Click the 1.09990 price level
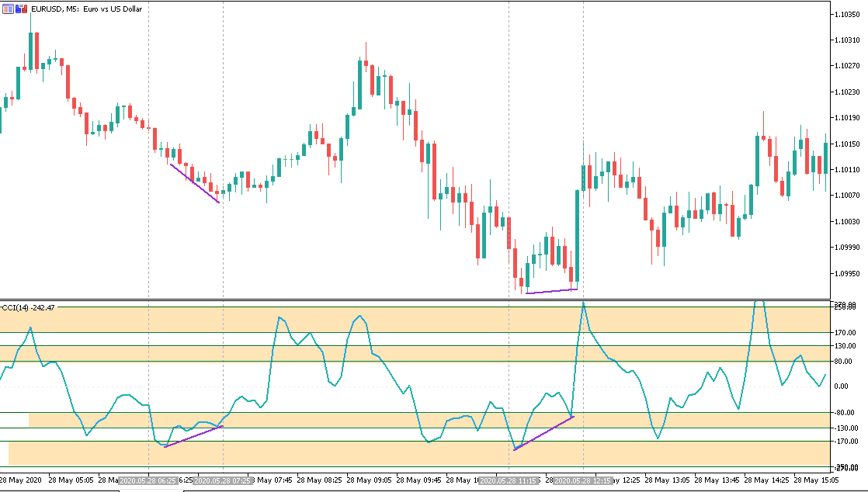The width and height of the screenshot is (868, 492). click(x=847, y=248)
